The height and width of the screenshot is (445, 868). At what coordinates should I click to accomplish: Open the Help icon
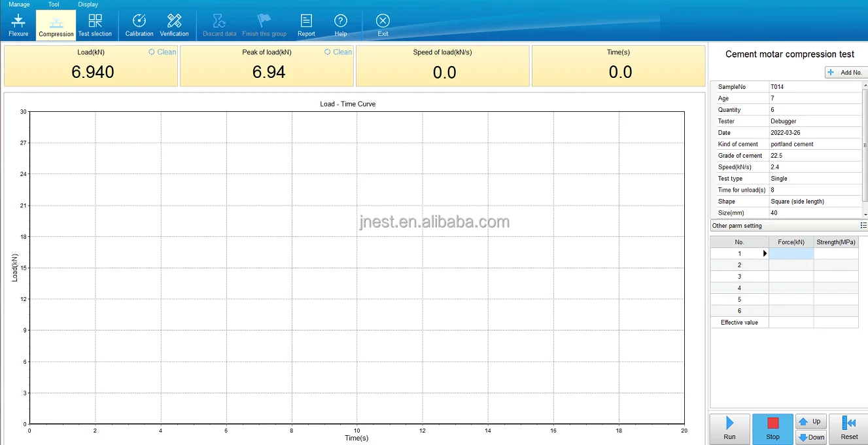click(340, 25)
